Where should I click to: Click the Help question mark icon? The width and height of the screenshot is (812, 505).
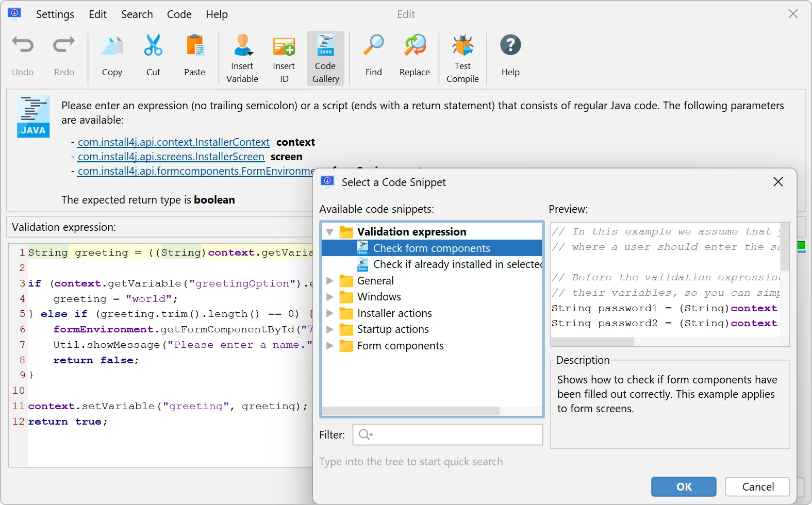click(510, 45)
